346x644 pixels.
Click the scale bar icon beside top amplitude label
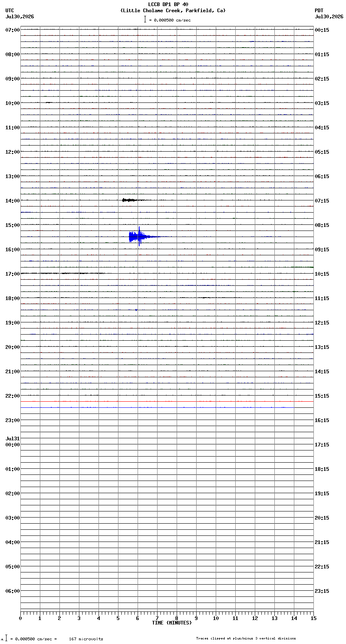tap(145, 19)
